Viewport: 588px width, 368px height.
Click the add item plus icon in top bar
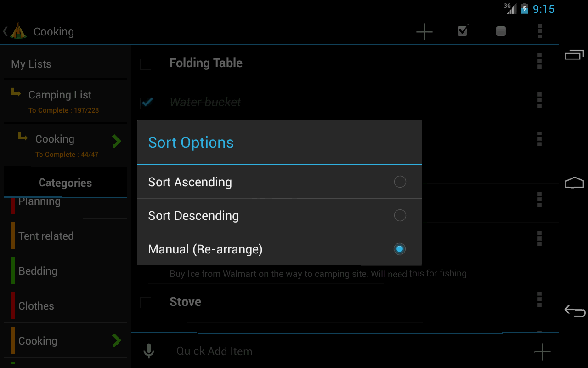coord(424,31)
